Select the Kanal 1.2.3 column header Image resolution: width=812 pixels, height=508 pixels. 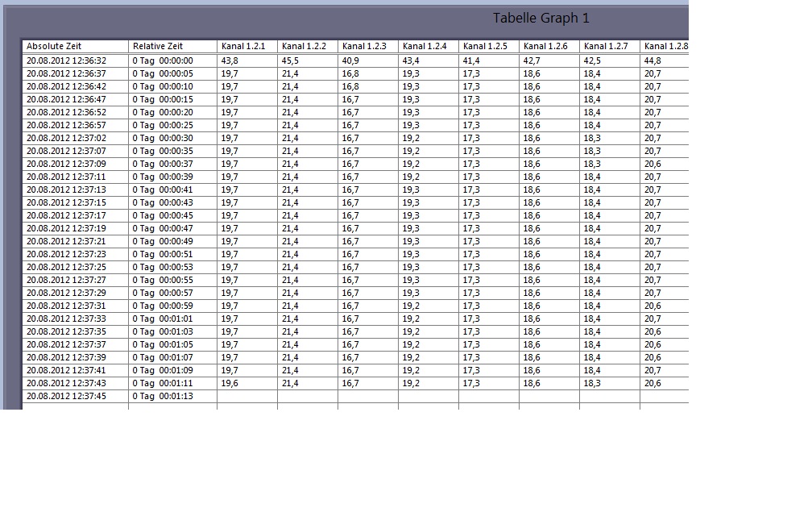(368, 46)
